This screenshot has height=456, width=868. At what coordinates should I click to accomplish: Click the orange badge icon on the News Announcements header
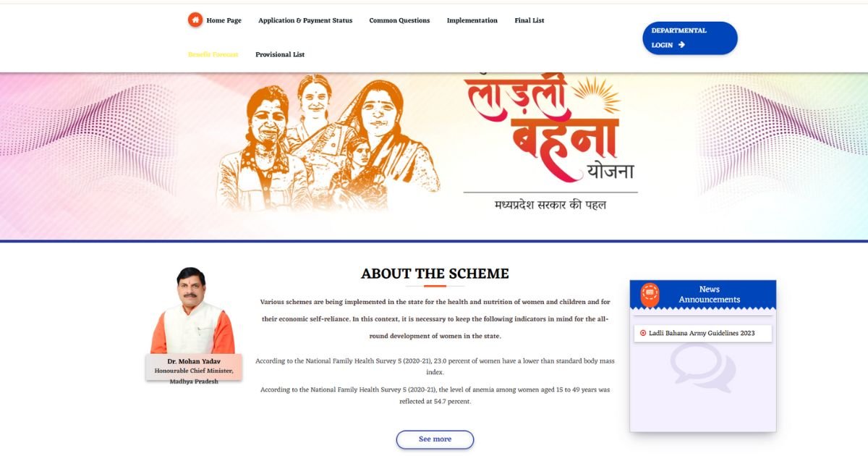(650, 295)
